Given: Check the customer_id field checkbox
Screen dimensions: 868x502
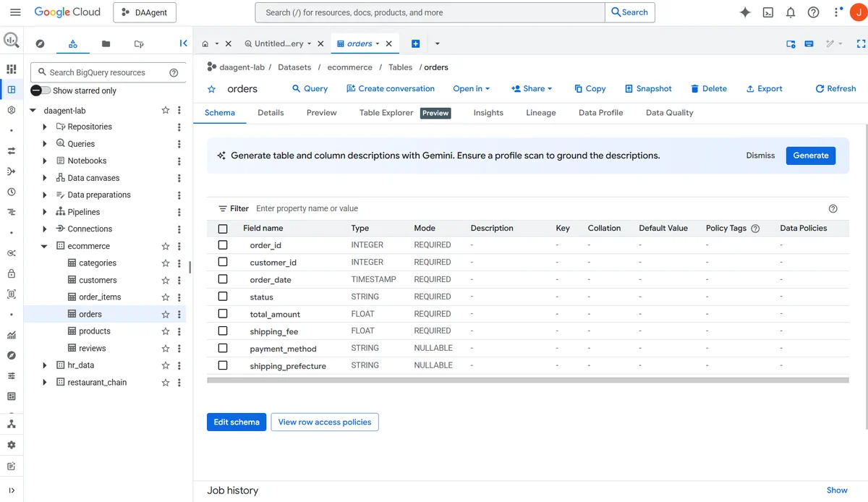Looking at the screenshot, I should 223,262.
